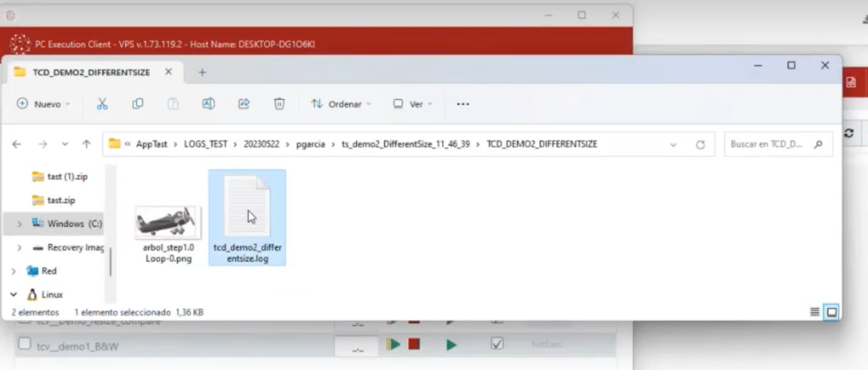
Task: Toggle the checked box in tcv__demo1_B&W row
Action: tap(497, 344)
